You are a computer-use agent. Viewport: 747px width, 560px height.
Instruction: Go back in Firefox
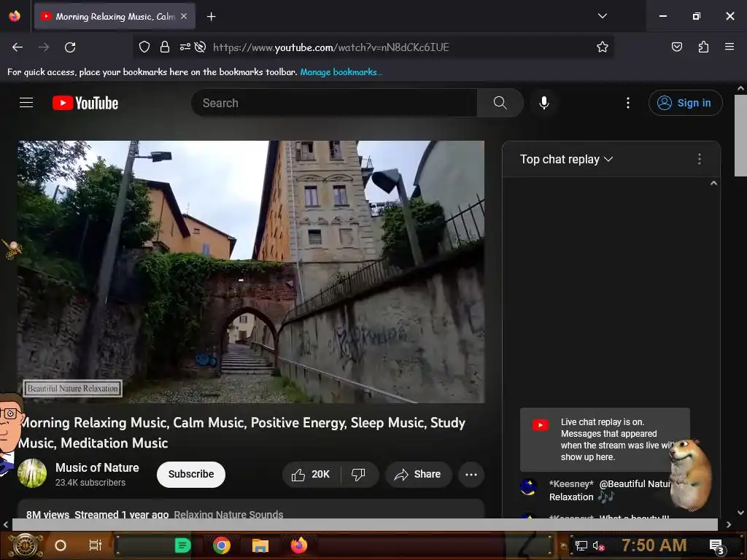18,47
